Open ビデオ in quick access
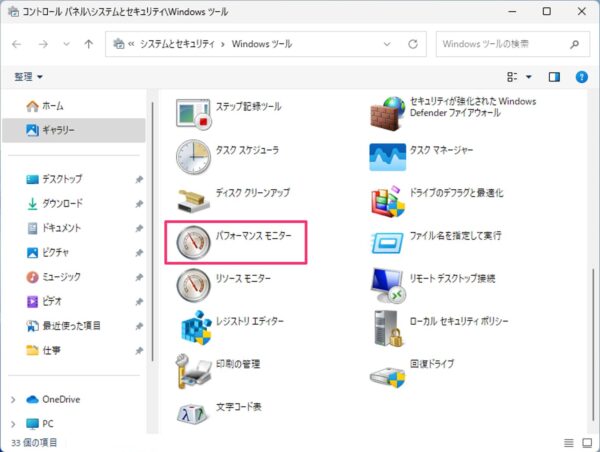The image size is (600, 452). point(44,302)
